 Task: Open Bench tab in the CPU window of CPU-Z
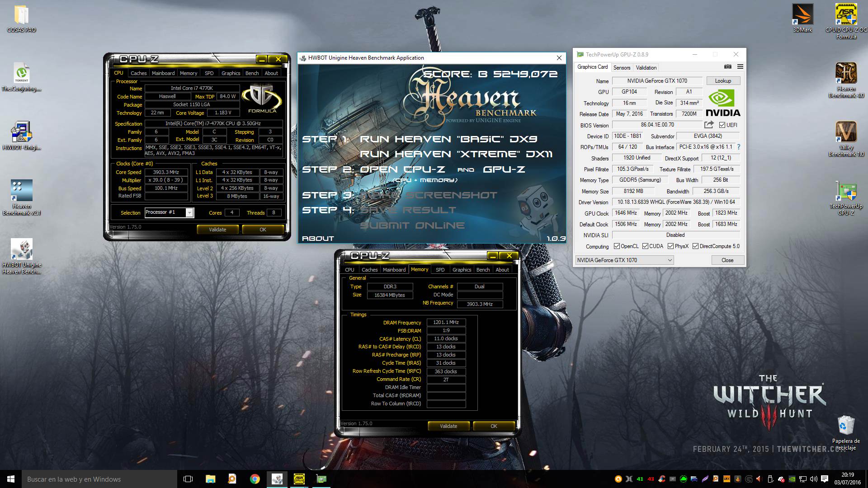click(x=252, y=73)
